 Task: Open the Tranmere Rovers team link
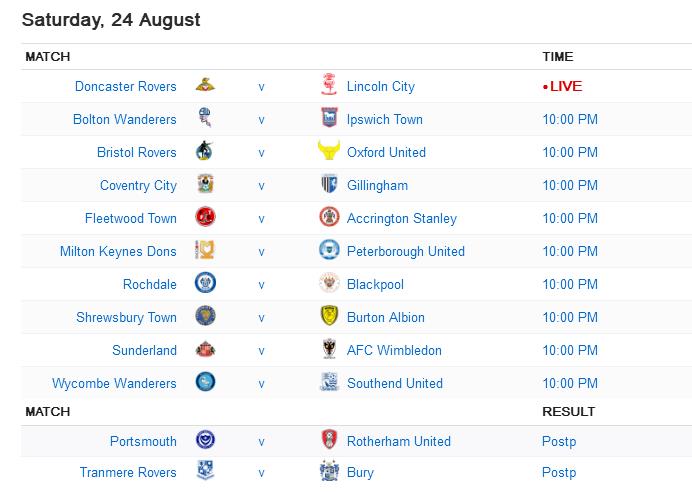[x=128, y=472]
